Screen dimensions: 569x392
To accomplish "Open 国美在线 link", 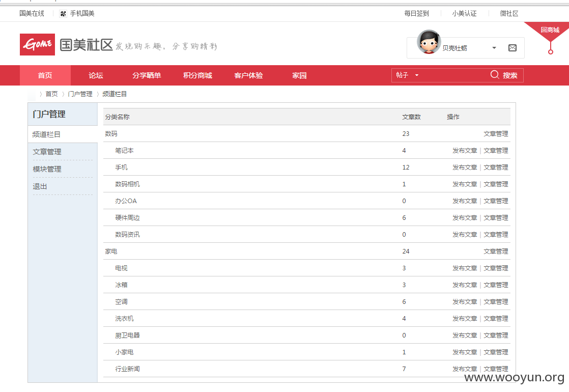I will pyautogui.click(x=32, y=13).
